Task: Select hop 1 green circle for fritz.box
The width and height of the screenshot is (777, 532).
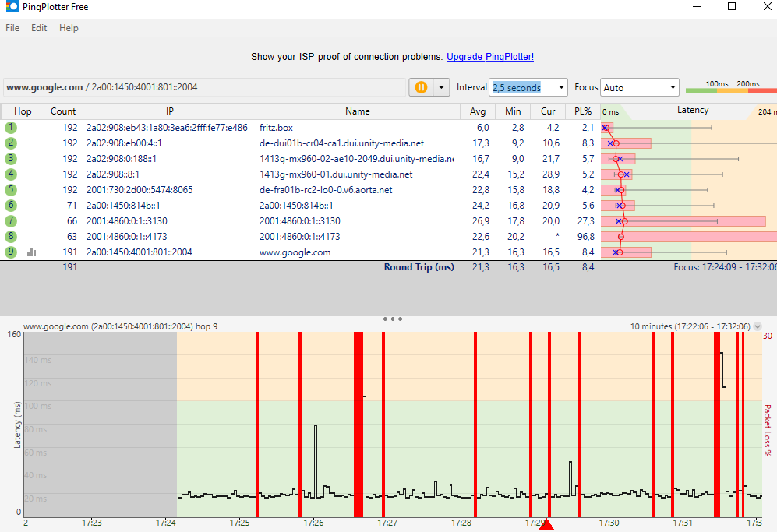Action: (x=11, y=127)
